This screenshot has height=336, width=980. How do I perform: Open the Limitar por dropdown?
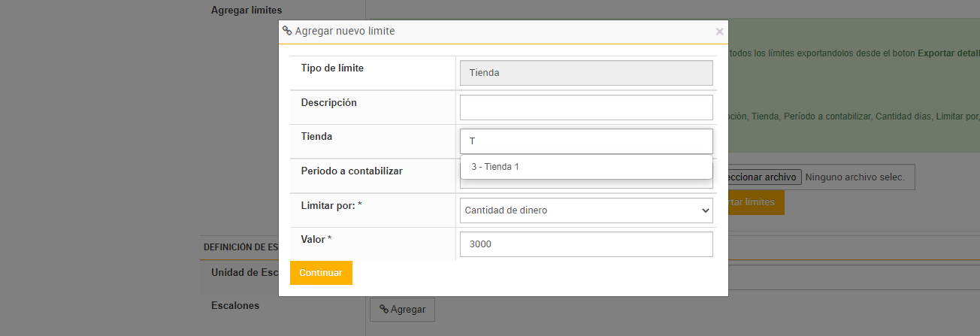click(x=585, y=210)
